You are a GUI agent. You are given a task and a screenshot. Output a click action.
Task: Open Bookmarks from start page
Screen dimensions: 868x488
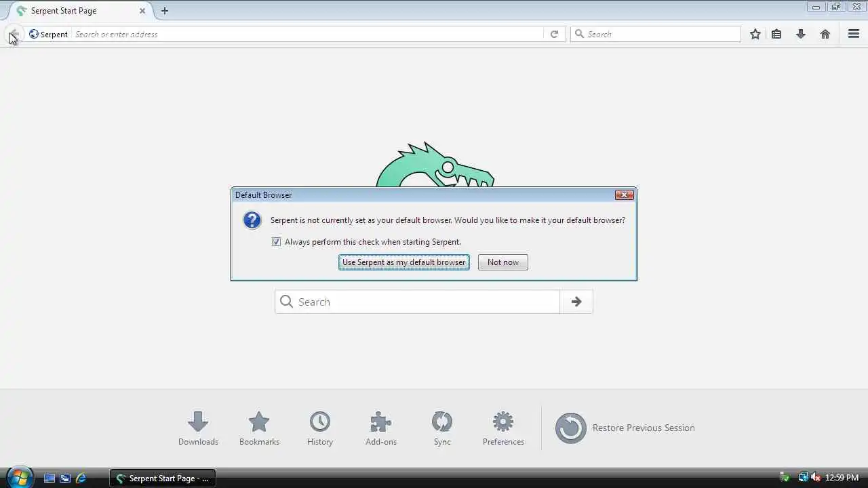tap(259, 428)
